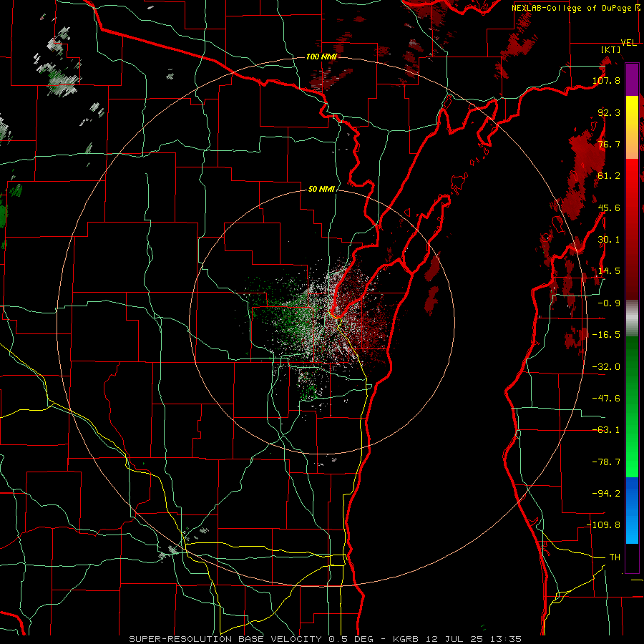
Task: Click the -78.7 velocity scale value
Action: [607, 462]
